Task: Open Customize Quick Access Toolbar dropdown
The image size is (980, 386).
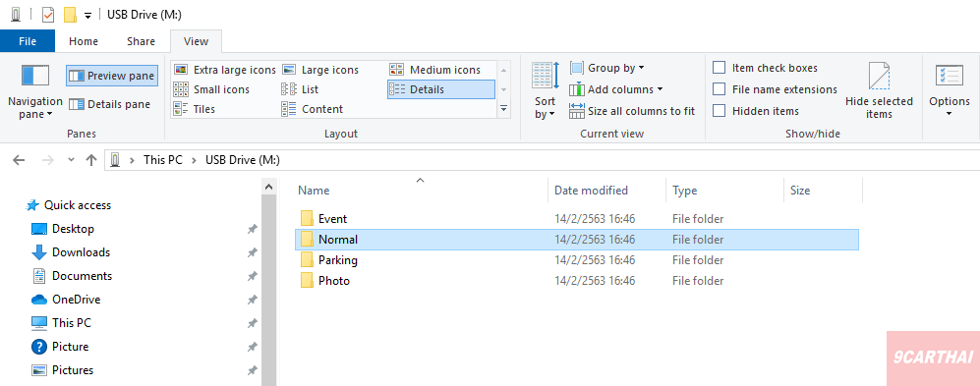Action: click(x=88, y=15)
